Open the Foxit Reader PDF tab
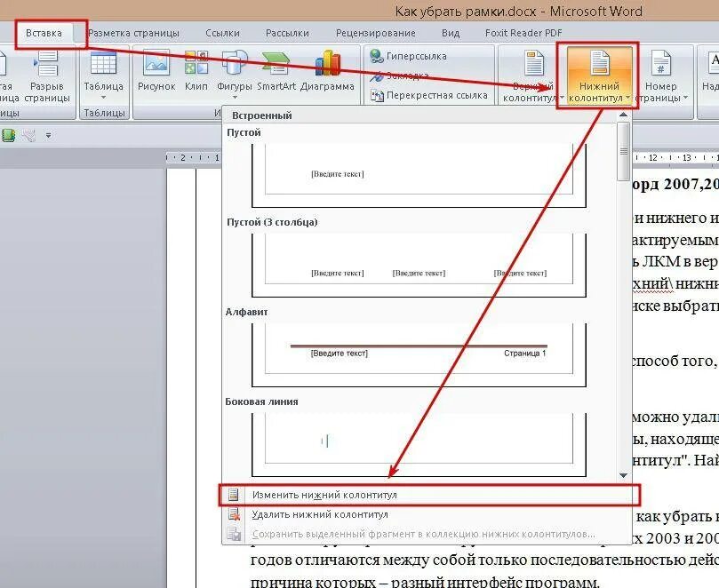Screen dimensions: 719x588 tap(523, 33)
